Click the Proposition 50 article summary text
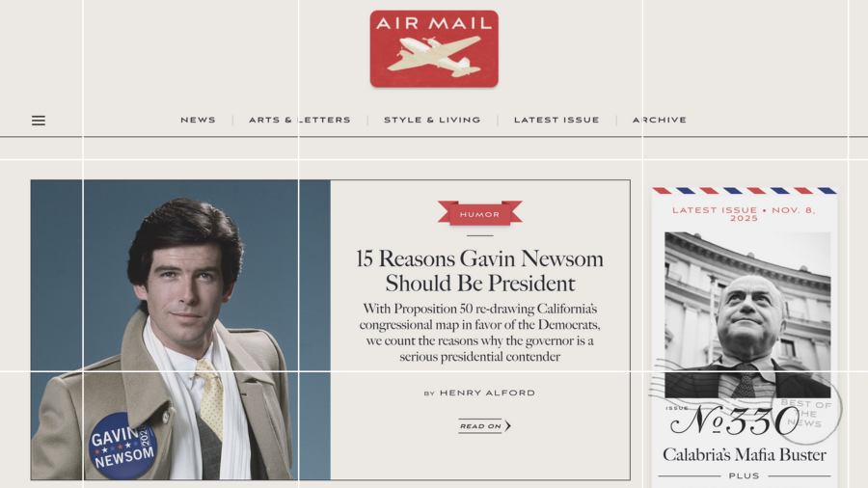This screenshot has width=868, height=488. click(x=479, y=332)
